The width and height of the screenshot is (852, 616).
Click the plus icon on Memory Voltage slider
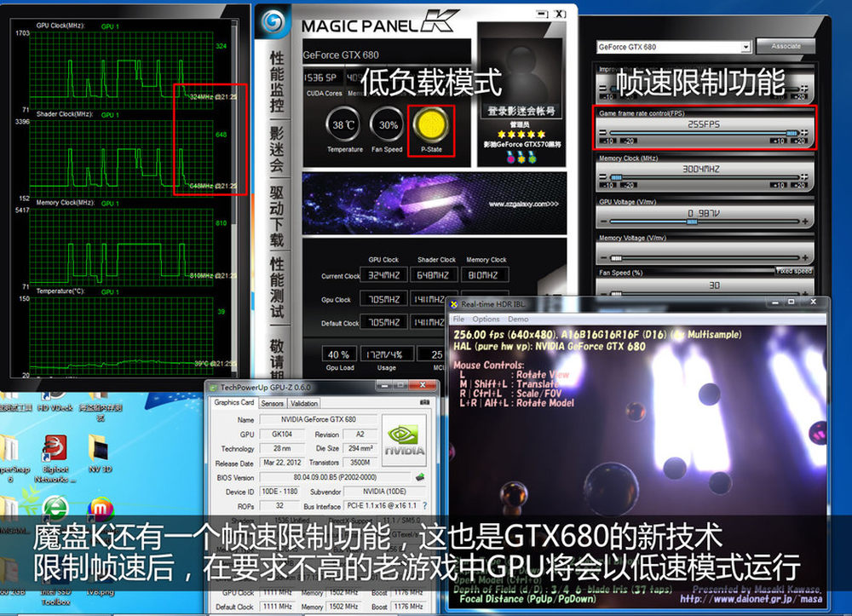coord(804,258)
